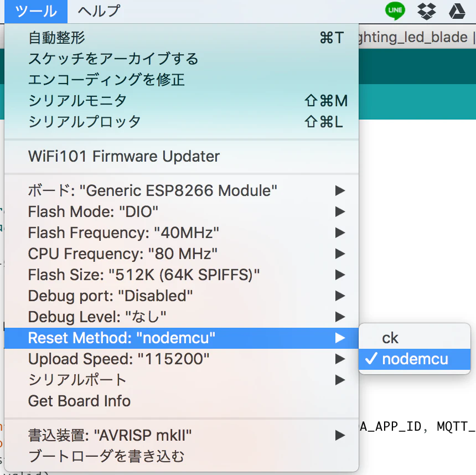Image resolution: width=476 pixels, height=475 pixels.
Task: Click the LINE icon in menu bar
Action: tap(395, 11)
